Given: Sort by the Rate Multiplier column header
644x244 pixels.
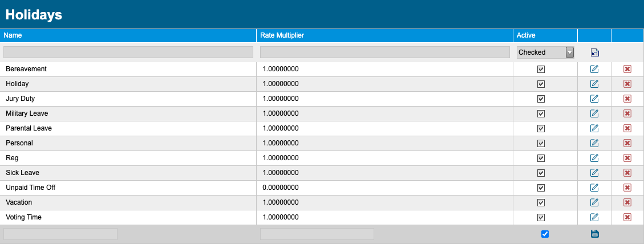Looking at the screenshot, I should pos(282,35).
